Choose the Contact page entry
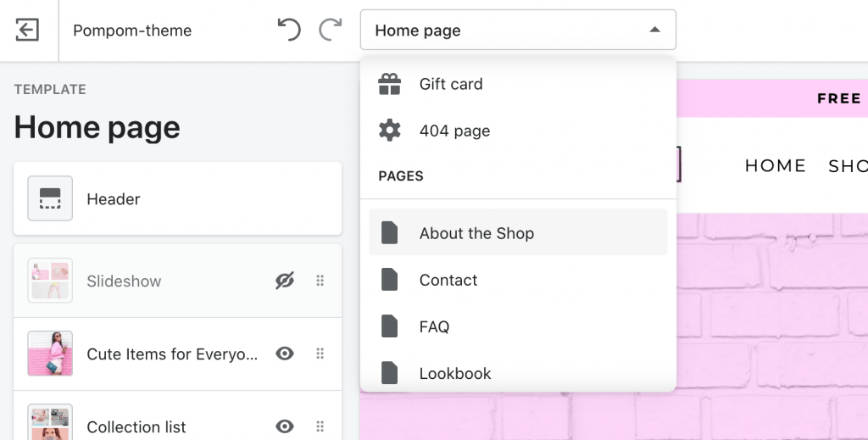This screenshot has height=440, width=868. tap(518, 280)
